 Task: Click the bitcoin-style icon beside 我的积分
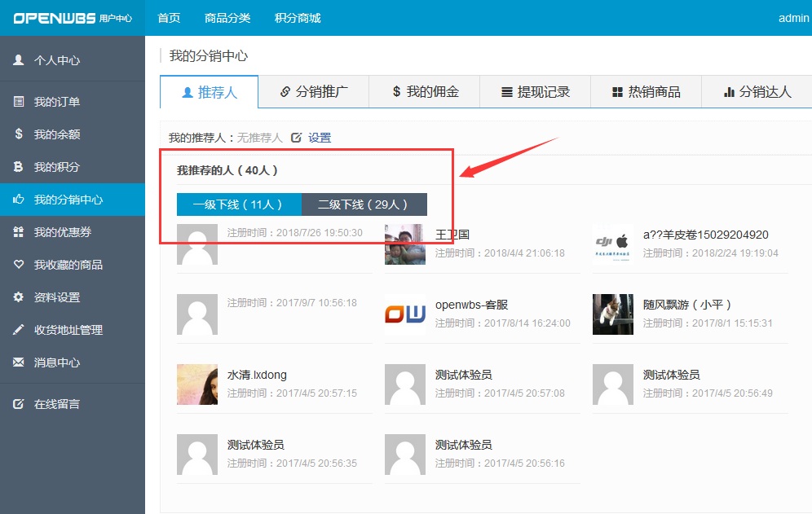click(19, 167)
